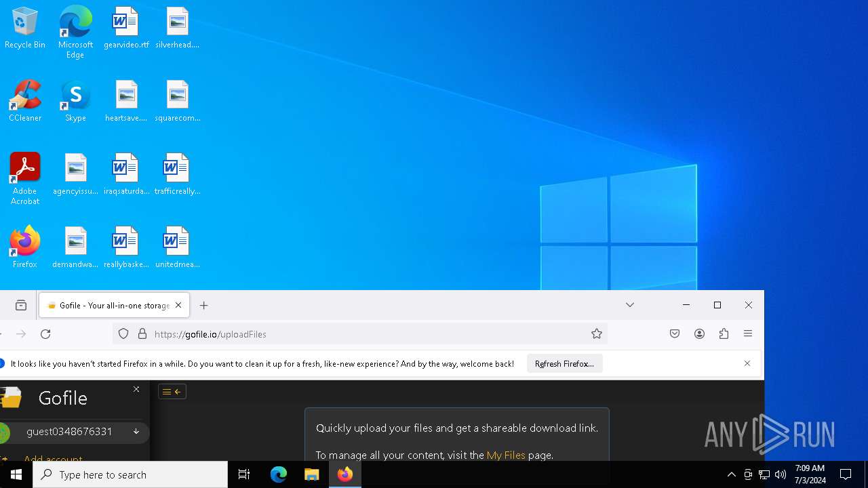Open Edge from the taskbar
Screen dimensions: 868x488
[x=279, y=474]
